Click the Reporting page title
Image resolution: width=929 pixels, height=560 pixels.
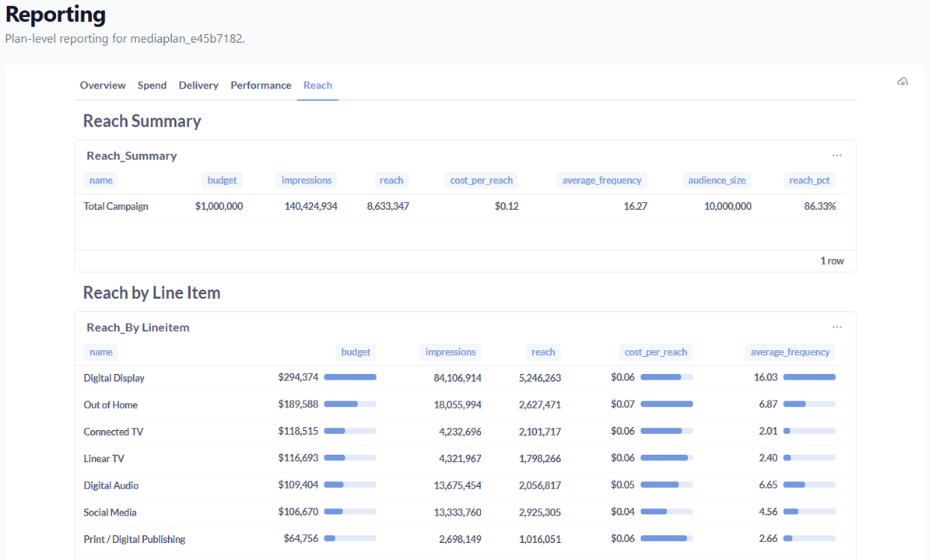click(x=56, y=14)
